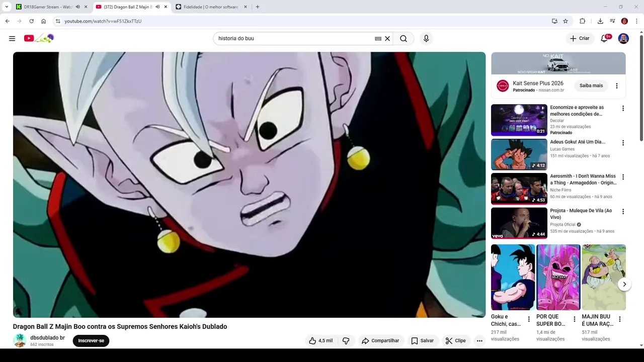Viewport: 644px width, 362px height.
Task: Open Chrome downloads
Action: click(600, 21)
